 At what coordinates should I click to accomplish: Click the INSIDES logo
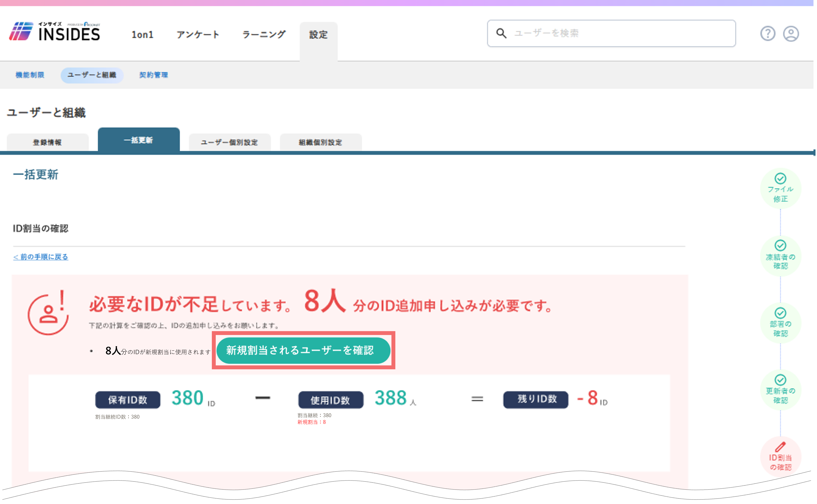point(55,31)
